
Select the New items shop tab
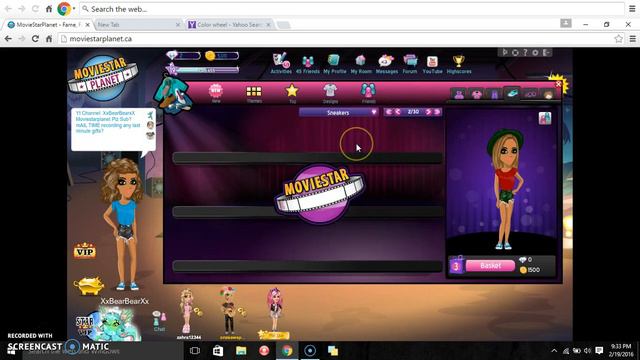pos(216,93)
